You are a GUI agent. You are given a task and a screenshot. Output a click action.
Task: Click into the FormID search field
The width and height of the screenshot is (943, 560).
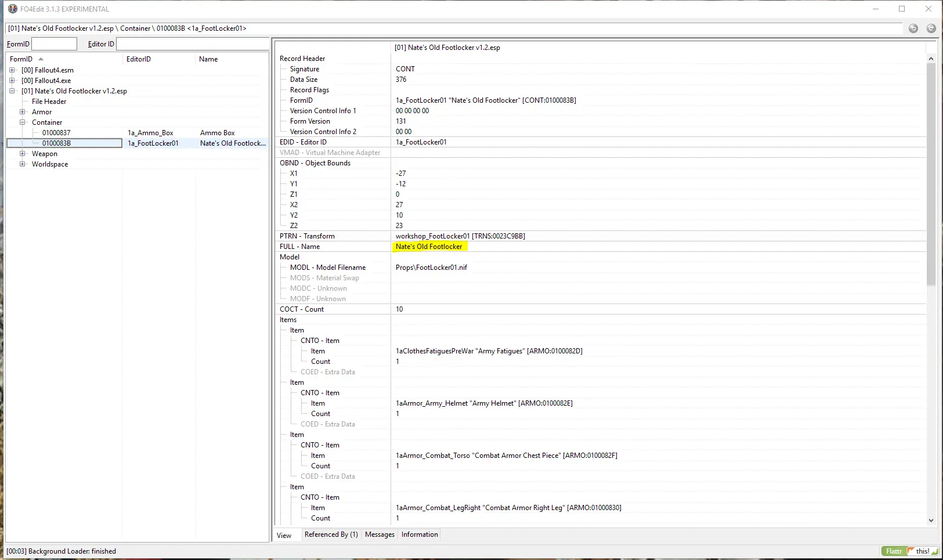coord(54,44)
